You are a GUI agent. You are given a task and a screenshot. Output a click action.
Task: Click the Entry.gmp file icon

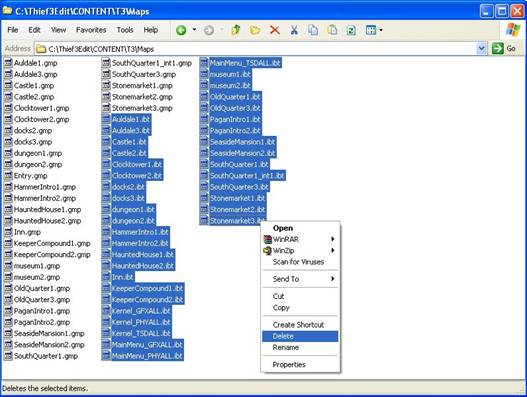[x=8, y=175]
